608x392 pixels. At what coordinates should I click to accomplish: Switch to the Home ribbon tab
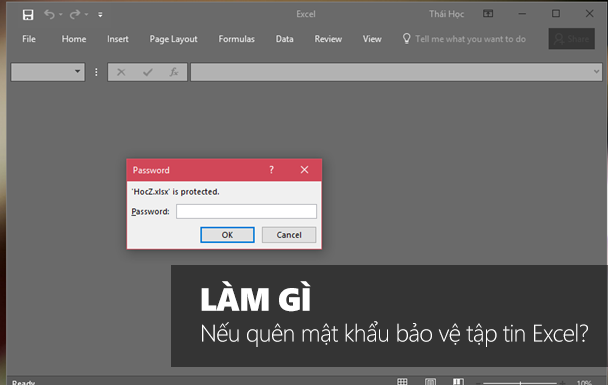click(x=74, y=39)
